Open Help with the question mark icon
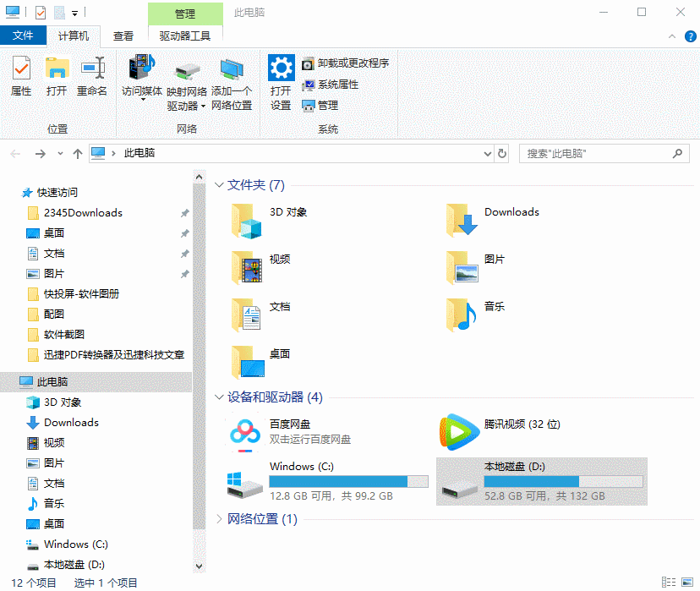This screenshot has width=700, height=591. click(x=690, y=36)
